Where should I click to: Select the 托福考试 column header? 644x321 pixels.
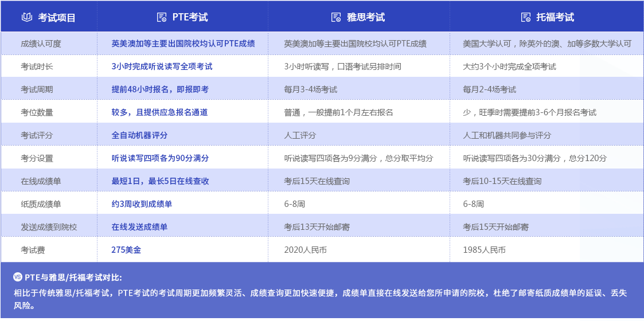click(x=553, y=17)
